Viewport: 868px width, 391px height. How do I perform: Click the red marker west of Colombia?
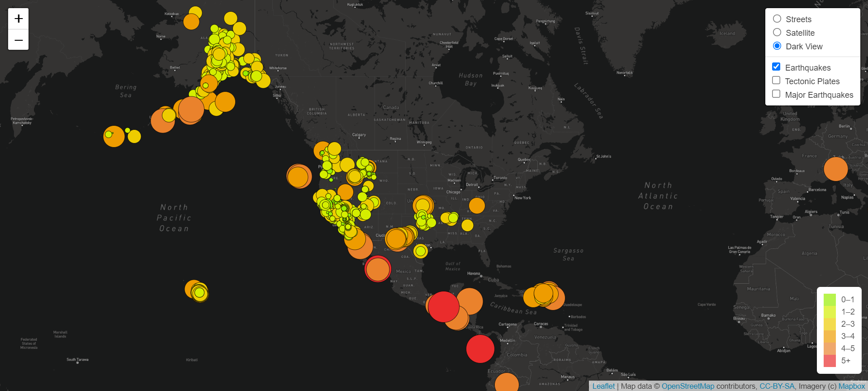480,349
